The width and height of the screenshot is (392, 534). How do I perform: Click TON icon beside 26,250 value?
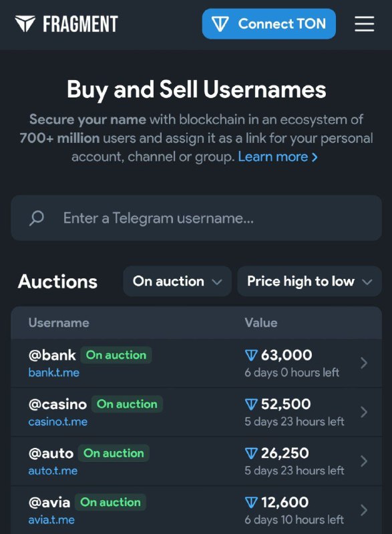(251, 453)
